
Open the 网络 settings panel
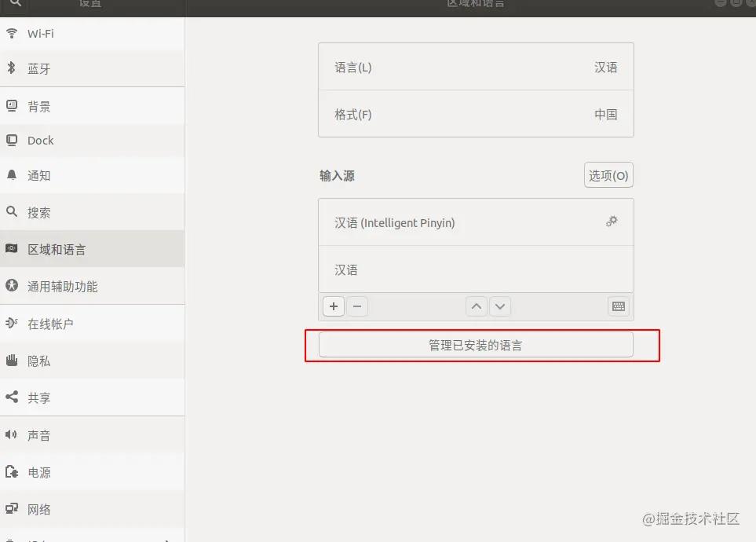pyautogui.click(x=92, y=509)
